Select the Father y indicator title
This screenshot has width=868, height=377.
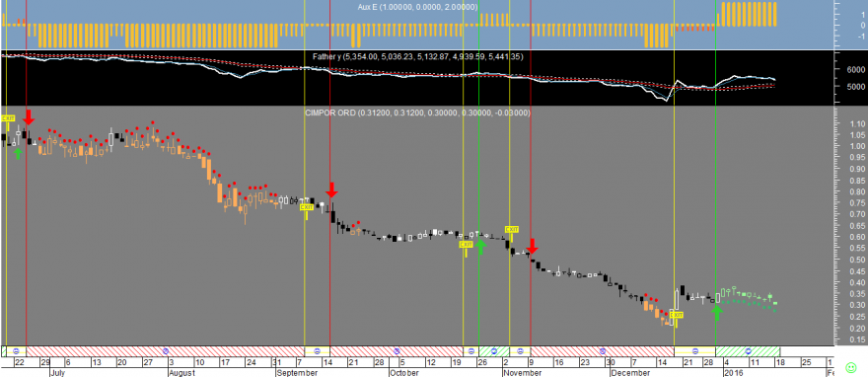click(x=418, y=57)
